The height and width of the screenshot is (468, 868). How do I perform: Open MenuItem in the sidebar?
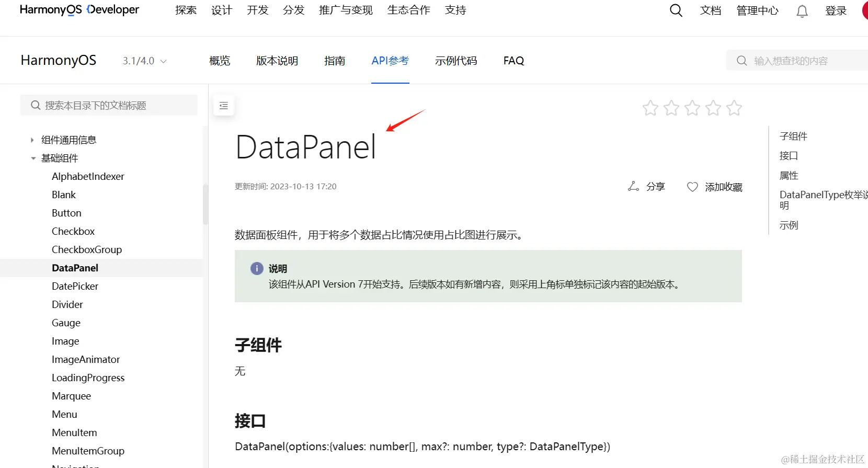74,433
